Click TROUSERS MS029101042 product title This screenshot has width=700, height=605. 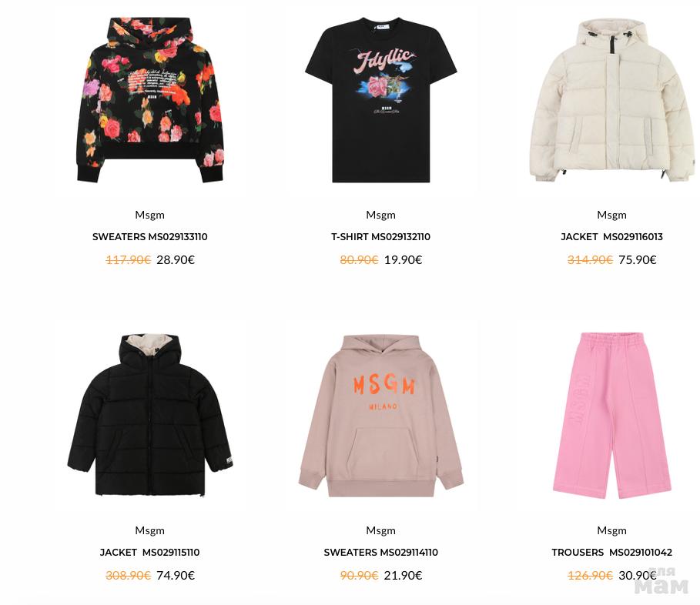[611, 553]
